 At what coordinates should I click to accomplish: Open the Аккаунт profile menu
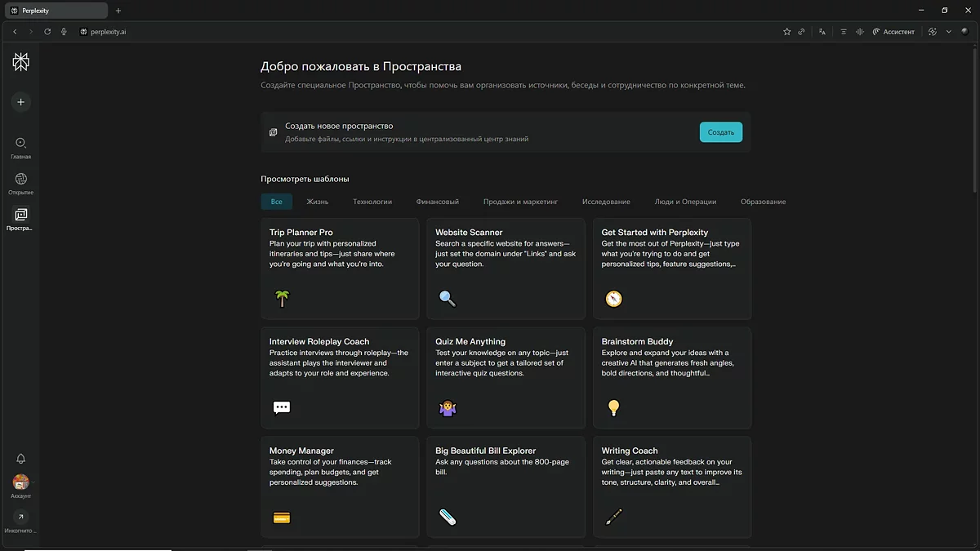[x=20, y=482]
